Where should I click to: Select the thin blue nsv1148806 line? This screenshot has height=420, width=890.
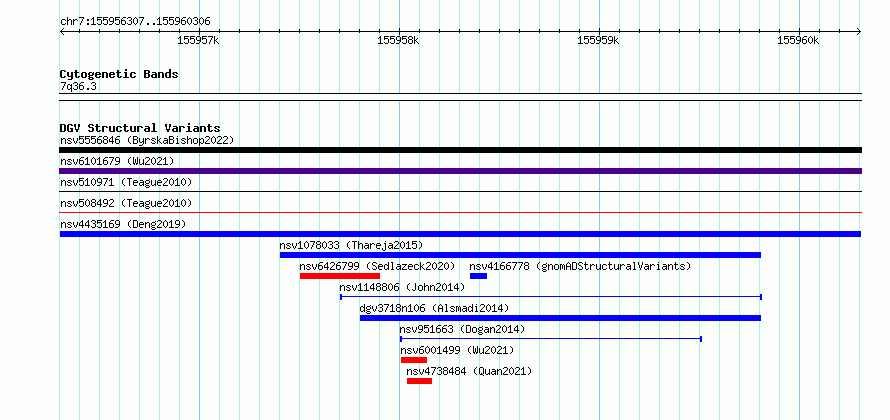click(551, 297)
